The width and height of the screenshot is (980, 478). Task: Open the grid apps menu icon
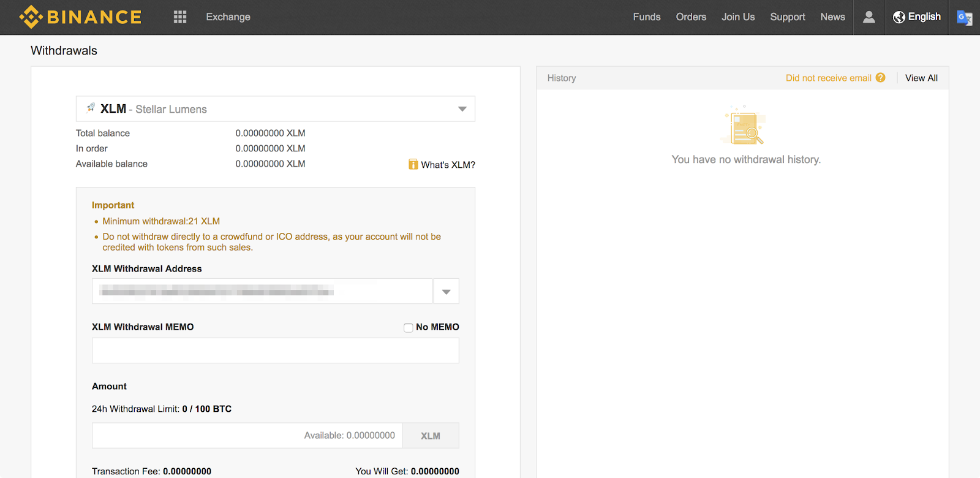[x=180, y=17]
